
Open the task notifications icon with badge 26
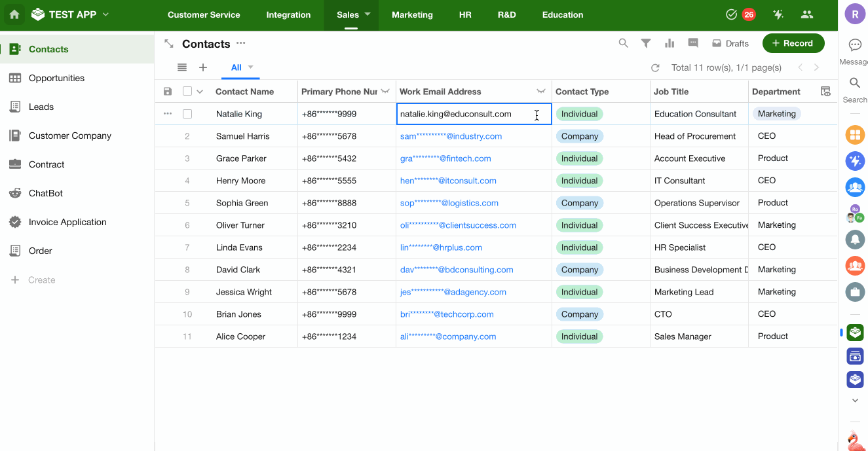[x=732, y=14]
